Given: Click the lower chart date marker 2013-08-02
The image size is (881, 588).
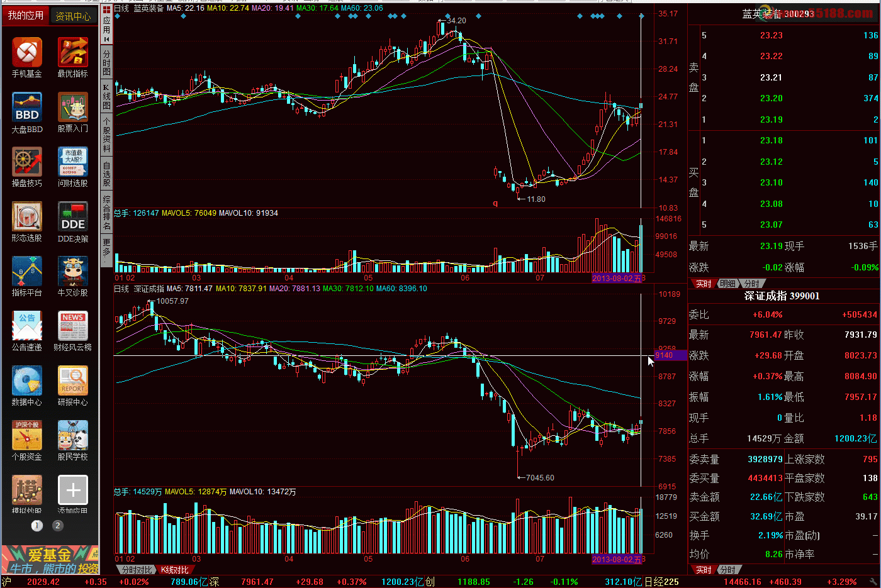Looking at the screenshot, I should pyautogui.click(x=616, y=559).
